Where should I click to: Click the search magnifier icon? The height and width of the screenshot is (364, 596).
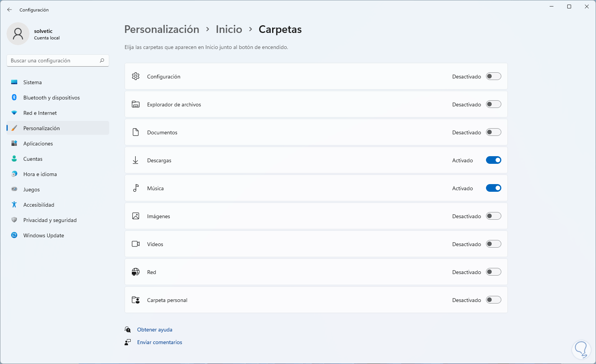102,60
